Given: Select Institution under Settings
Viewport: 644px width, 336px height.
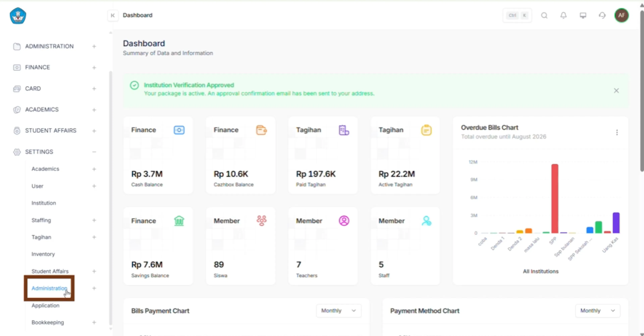Looking at the screenshot, I should [x=44, y=203].
